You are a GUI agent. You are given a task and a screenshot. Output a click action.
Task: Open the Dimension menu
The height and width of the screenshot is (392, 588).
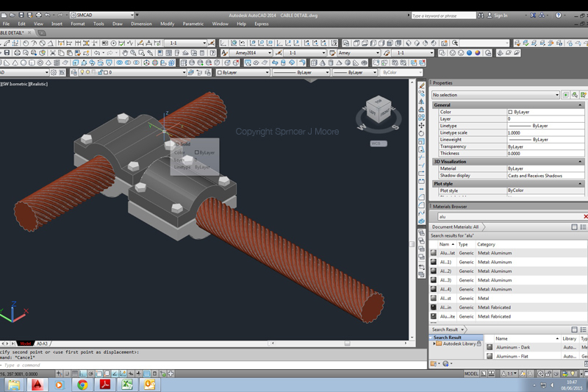tap(141, 24)
